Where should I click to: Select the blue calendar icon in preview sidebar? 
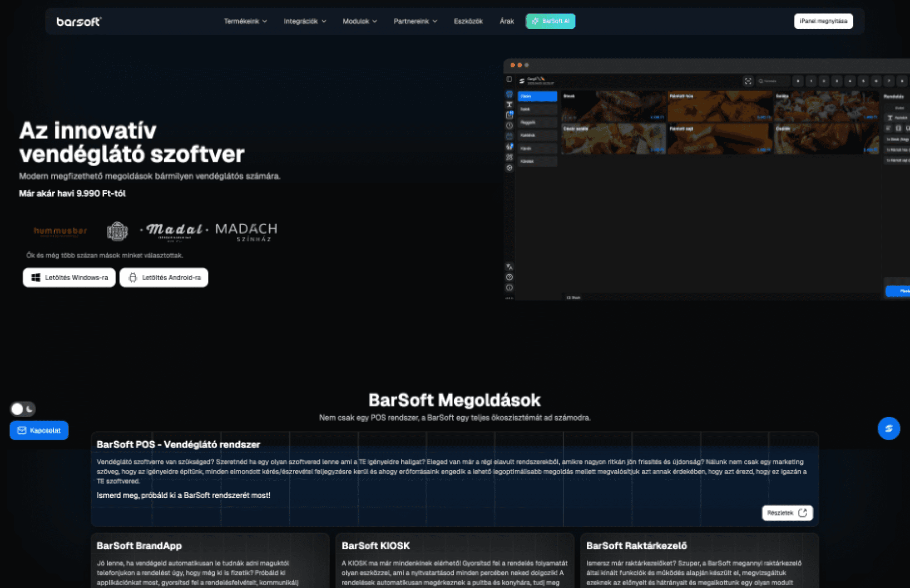[x=510, y=136]
